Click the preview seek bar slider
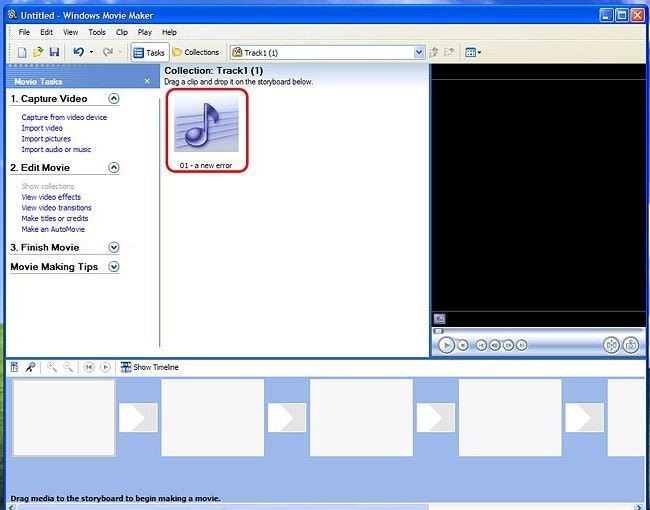650x510 pixels. click(x=439, y=331)
